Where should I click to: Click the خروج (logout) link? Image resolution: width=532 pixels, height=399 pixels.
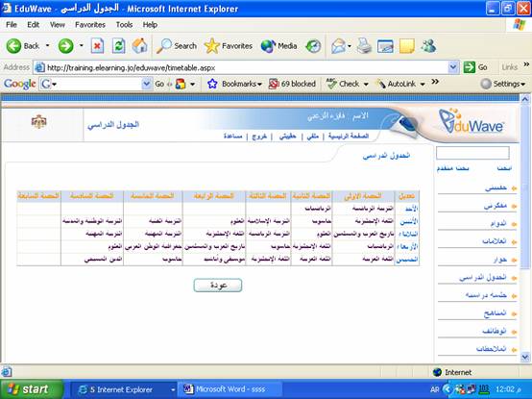(259, 137)
